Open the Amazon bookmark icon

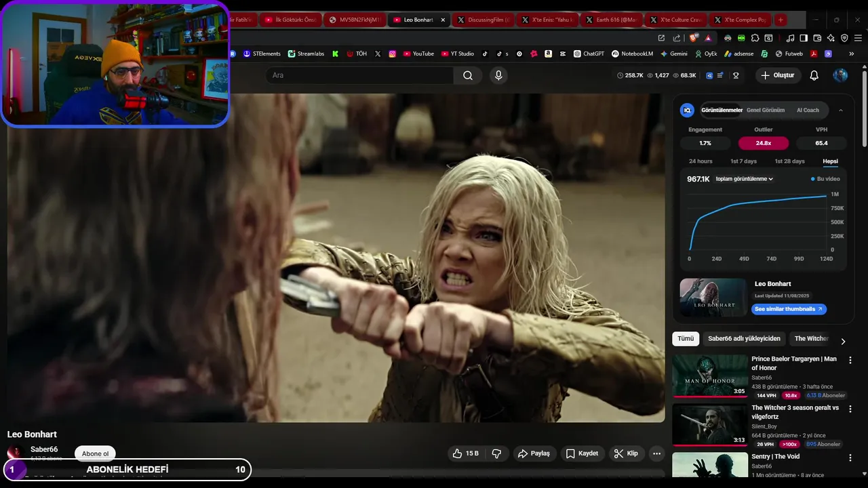pos(548,54)
